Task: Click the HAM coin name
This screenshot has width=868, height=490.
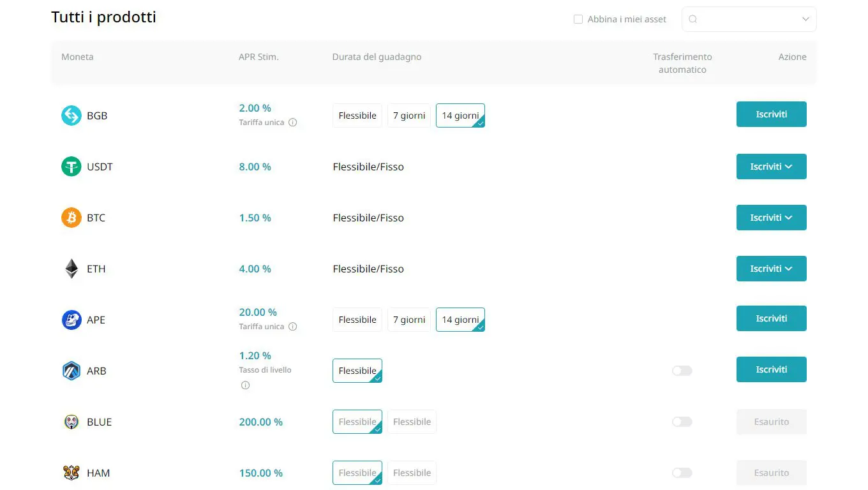Action: coord(98,473)
